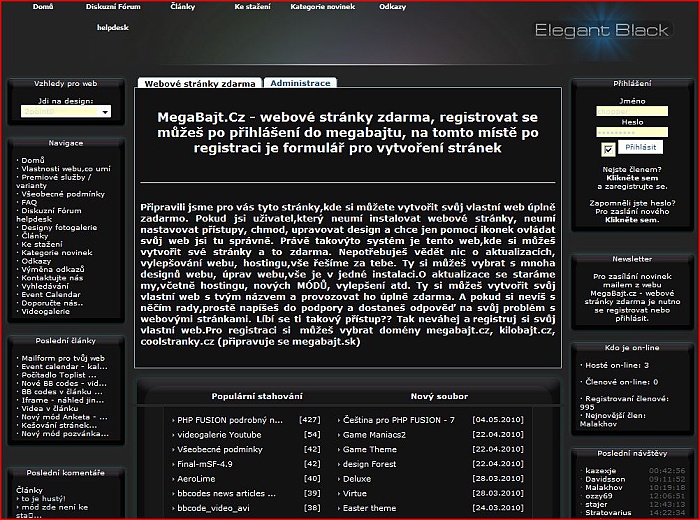Image resolution: width=700 pixels, height=520 pixels.
Task: Open the FAQ link in Navigace
Action: click(29, 202)
